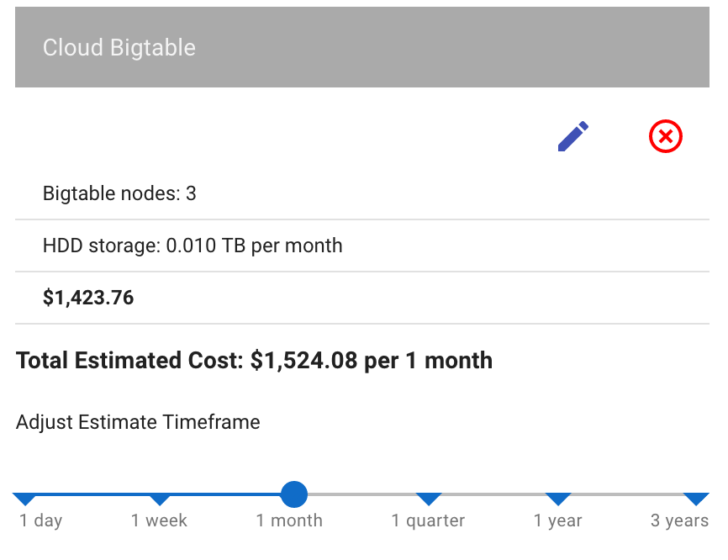Select the "1 day" timeframe label

click(41, 521)
